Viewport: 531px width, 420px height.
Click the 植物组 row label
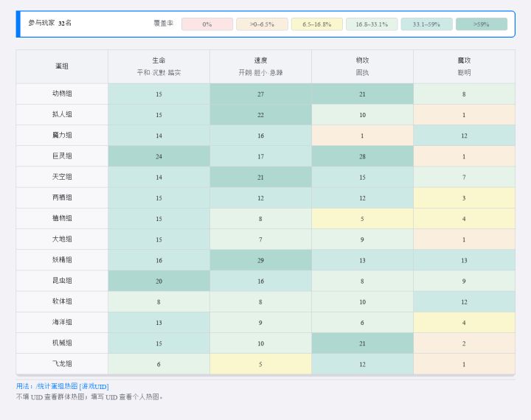click(62, 219)
